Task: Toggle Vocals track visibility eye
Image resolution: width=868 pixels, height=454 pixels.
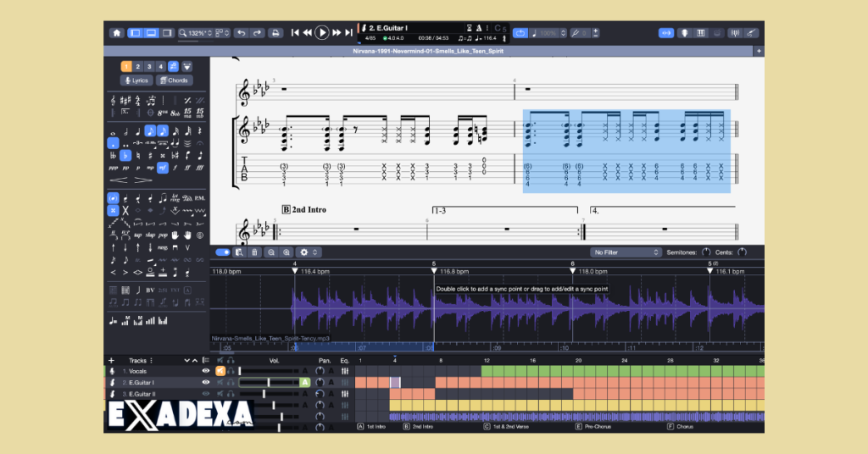Action: point(206,371)
